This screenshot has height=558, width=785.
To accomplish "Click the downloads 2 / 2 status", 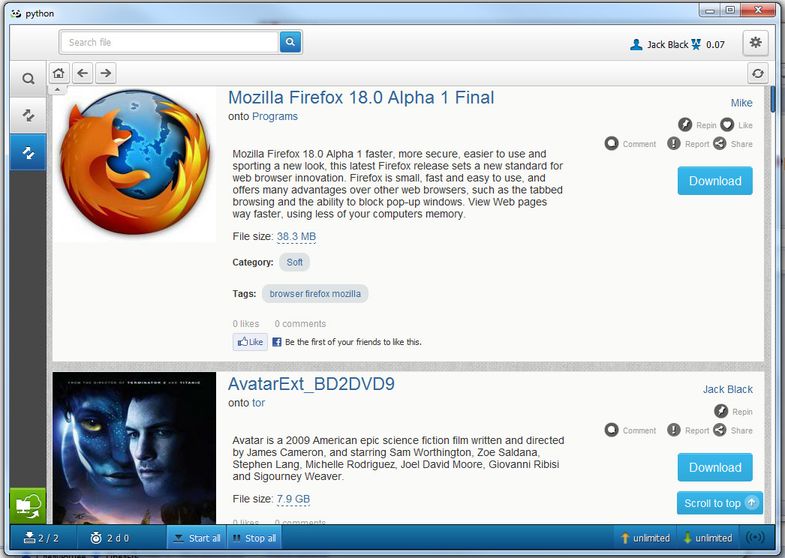I will coord(41,538).
